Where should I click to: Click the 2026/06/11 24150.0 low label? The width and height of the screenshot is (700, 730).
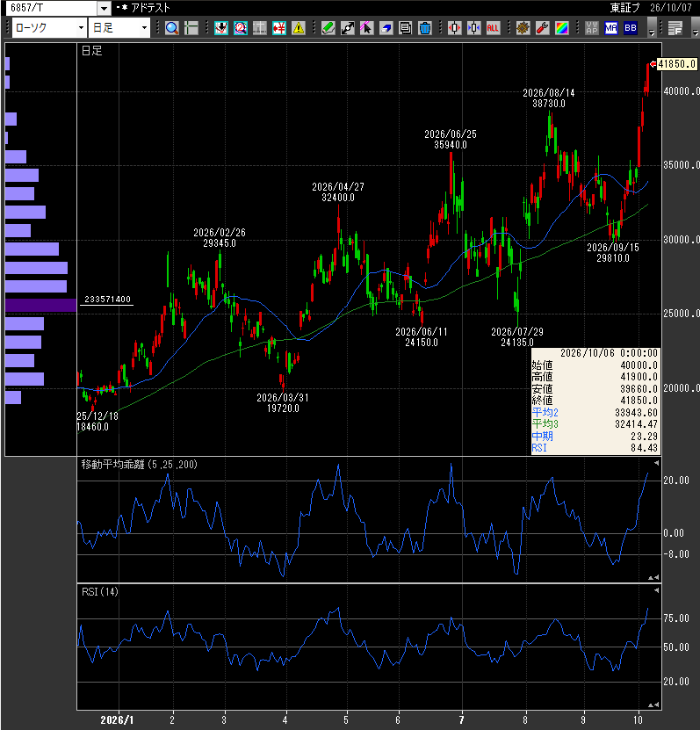(422, 337)
